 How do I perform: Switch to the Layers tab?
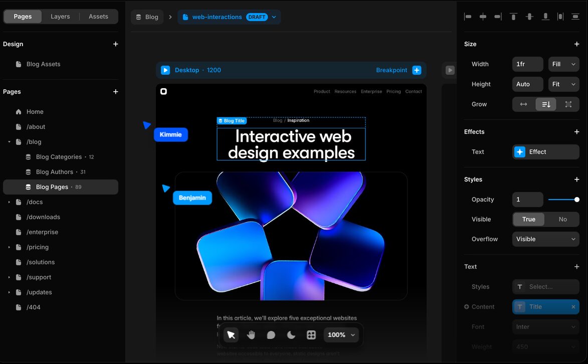pyautogui.click(x=60, y=17)
